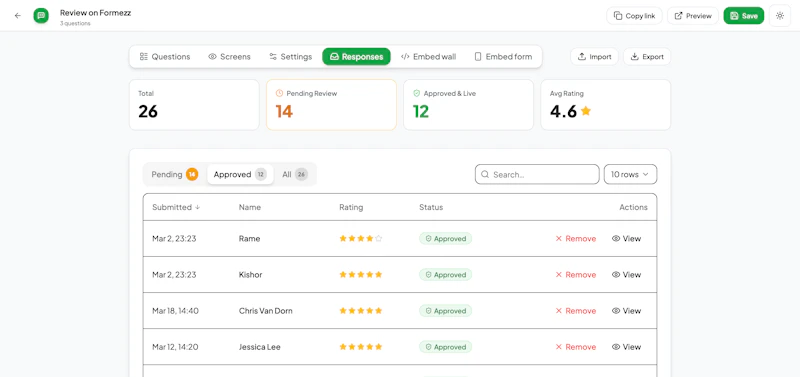Open the Screens tab
Image resolution: width=800 pixels, height=377 pixels.
[230, 57]
